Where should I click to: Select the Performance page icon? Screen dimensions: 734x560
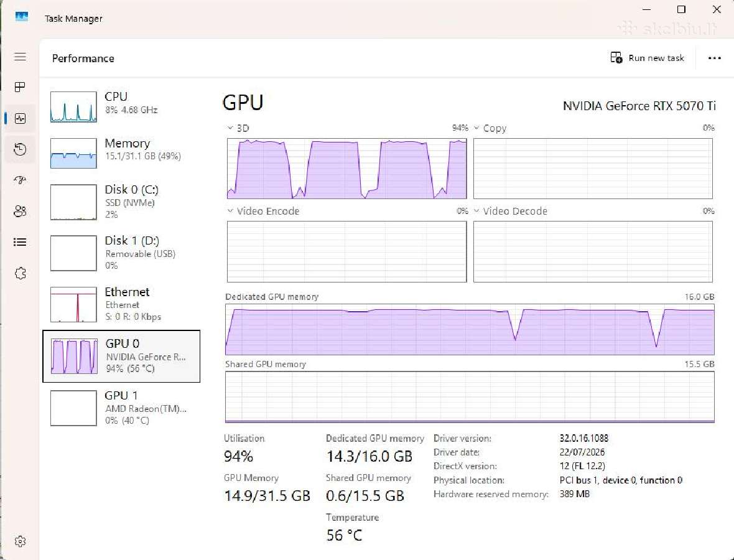pos(20,118)
